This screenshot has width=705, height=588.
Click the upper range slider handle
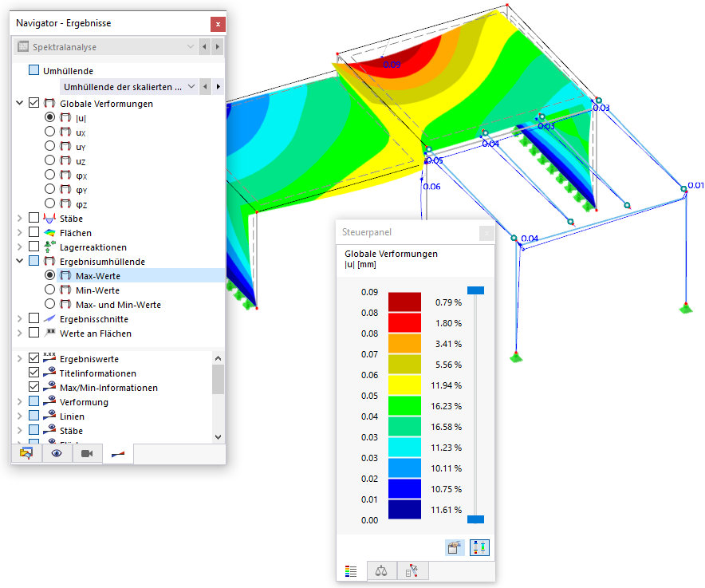pyautogui.click(x=475, y=290)
